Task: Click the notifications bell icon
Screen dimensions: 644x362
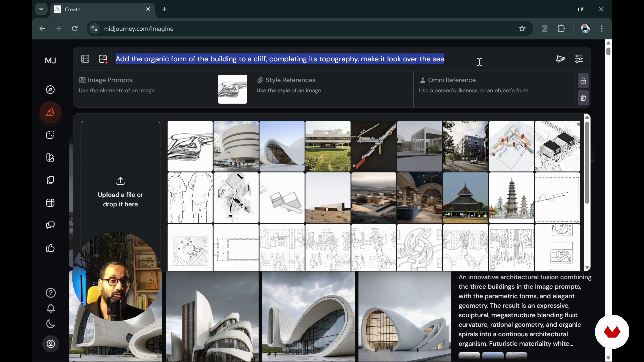Action: coord(51,308)
